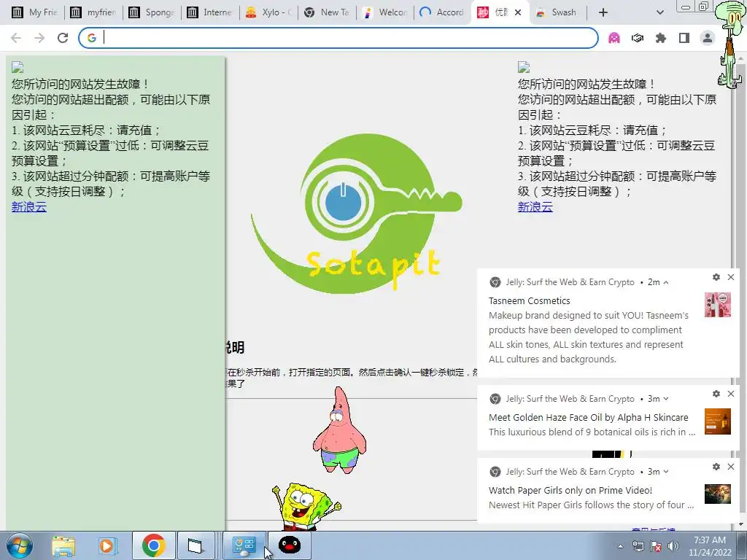Image resolution: width=747 pixels, height=560 pixels.
Task: Dismiss the Golden Haze Face Oil notification
Action: coord(731,394)
